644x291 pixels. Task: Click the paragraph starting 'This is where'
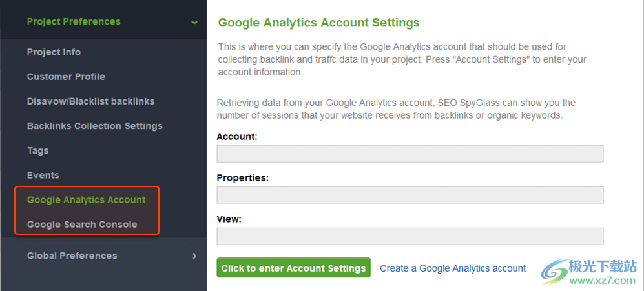pyautogui.click(x=402, y=59)
